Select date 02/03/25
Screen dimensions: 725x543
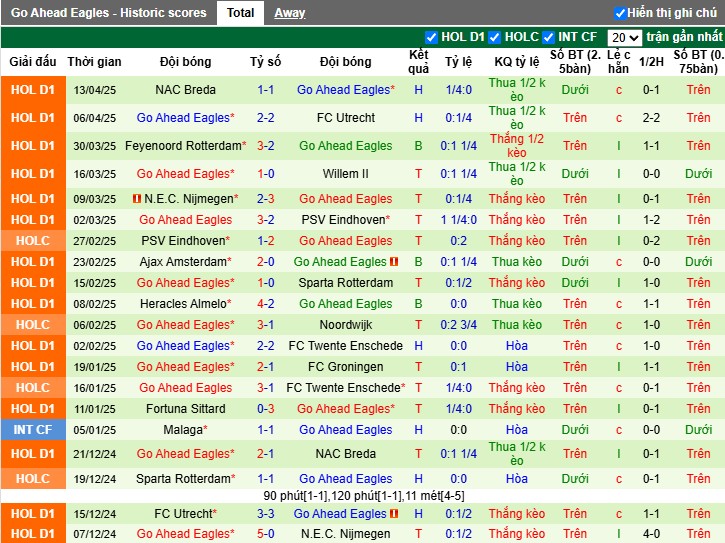click(x=94, y=220)
